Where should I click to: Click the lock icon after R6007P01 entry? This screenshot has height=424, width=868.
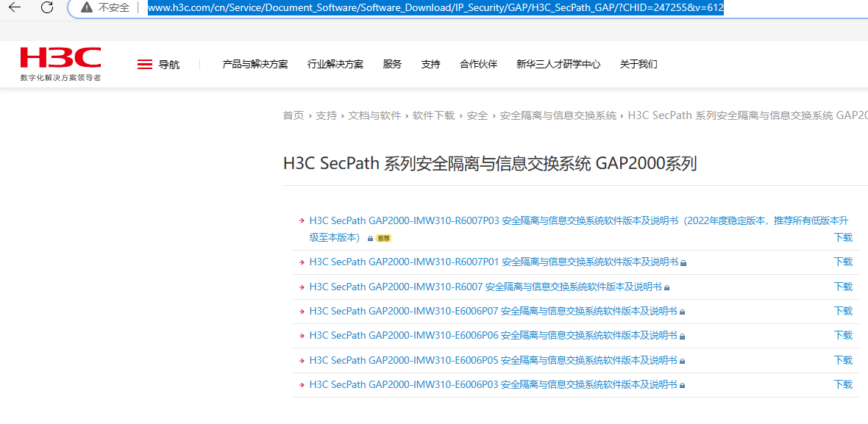683,262
